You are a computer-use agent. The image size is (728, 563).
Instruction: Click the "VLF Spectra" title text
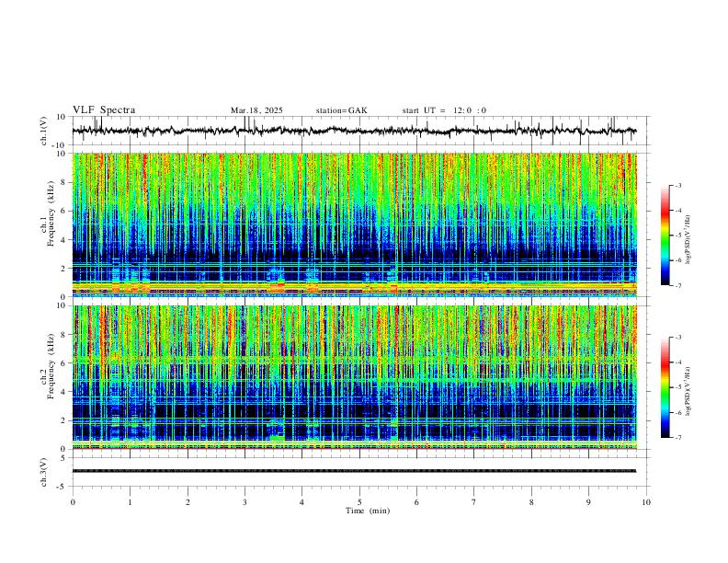pos(104,110)
